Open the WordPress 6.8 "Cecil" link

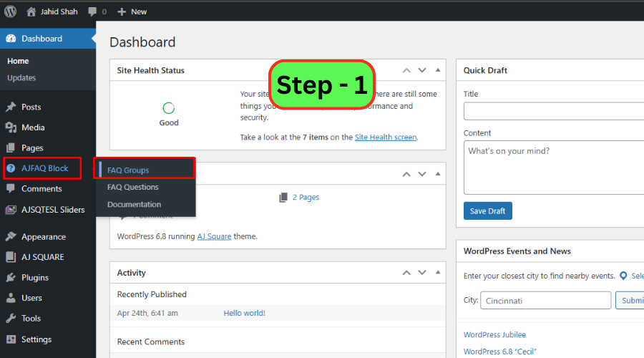(500, 352)
